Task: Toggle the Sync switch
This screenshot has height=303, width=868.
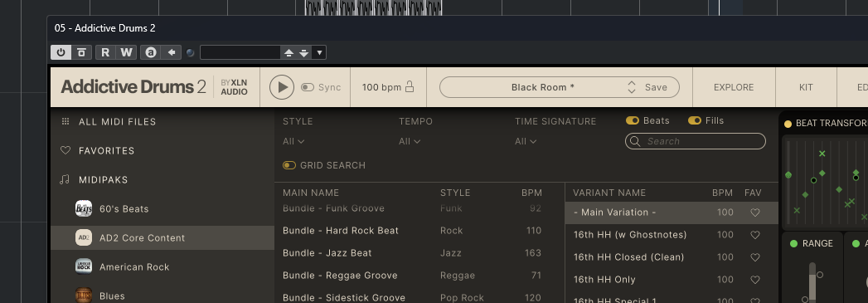Action: [308, 87]
